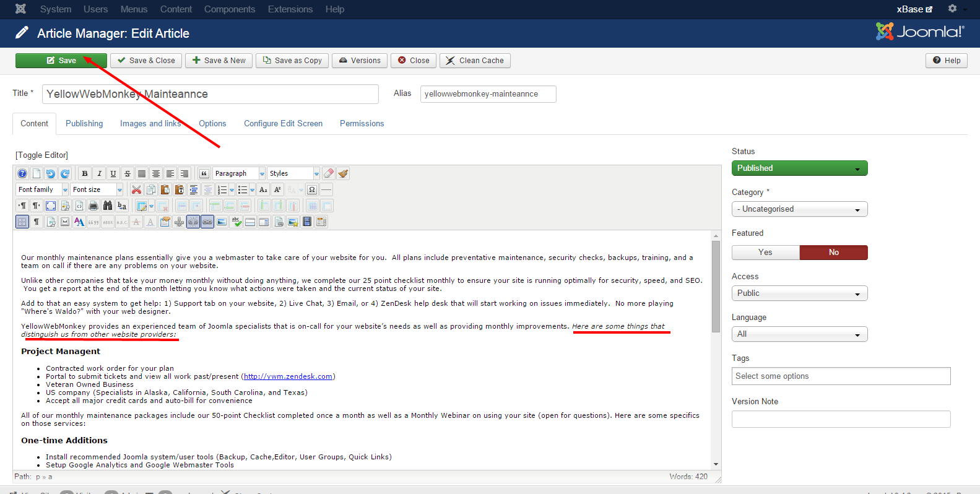Click the Clean Cache button
Screen dimensions: 980x494
coord(475,61)
